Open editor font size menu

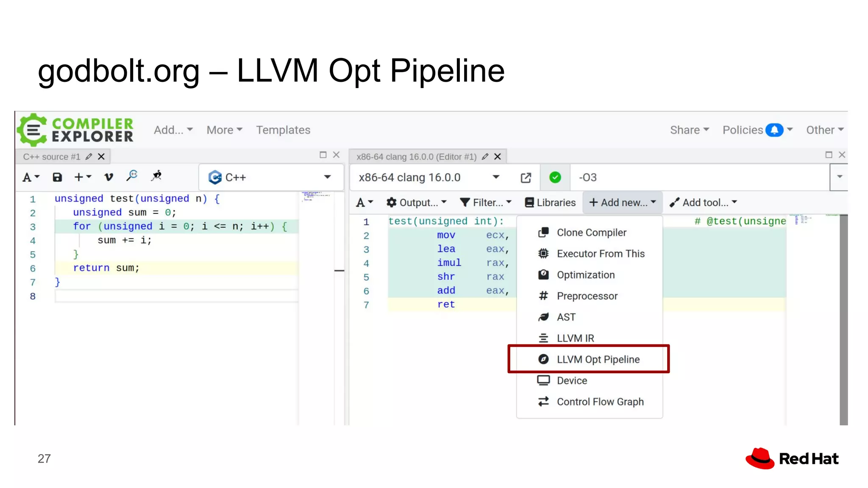tap(31, 177)
